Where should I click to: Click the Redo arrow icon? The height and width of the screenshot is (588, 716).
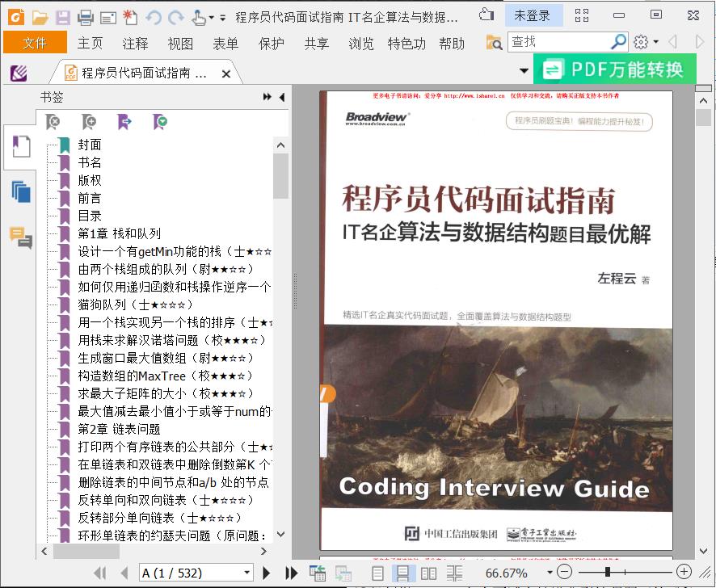pos(176,17)
